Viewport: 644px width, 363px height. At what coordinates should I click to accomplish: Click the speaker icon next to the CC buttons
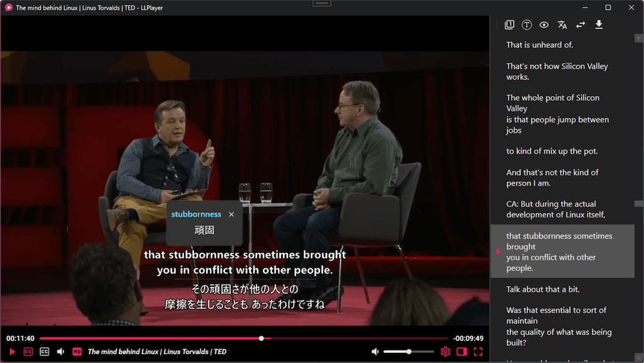coord(60,352)
